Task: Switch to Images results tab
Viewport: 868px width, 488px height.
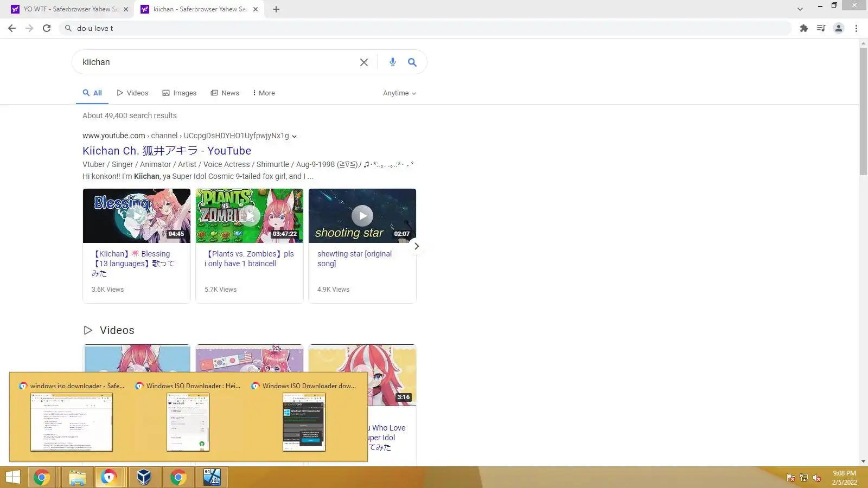Action: coord(180,93)
